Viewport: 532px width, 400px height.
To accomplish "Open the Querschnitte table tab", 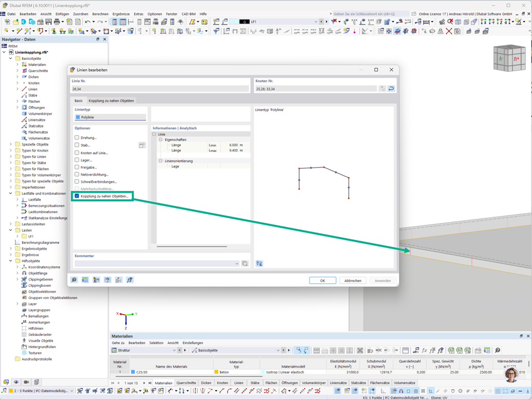I will [x=186, y=383].
